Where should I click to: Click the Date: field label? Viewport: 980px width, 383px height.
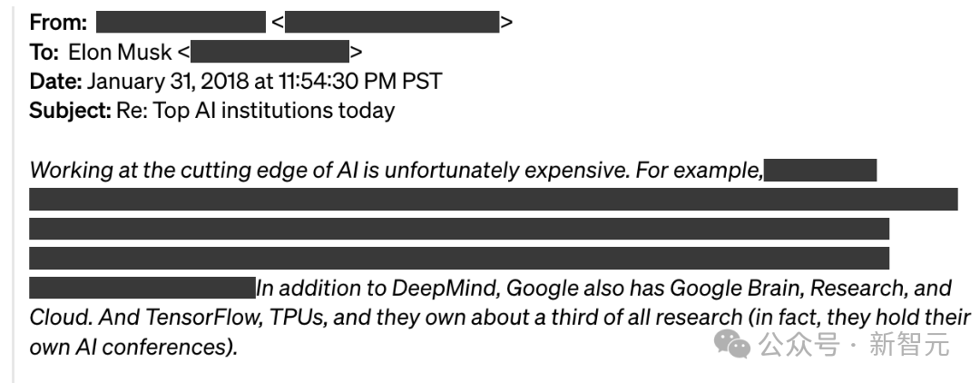pos(55,82)
